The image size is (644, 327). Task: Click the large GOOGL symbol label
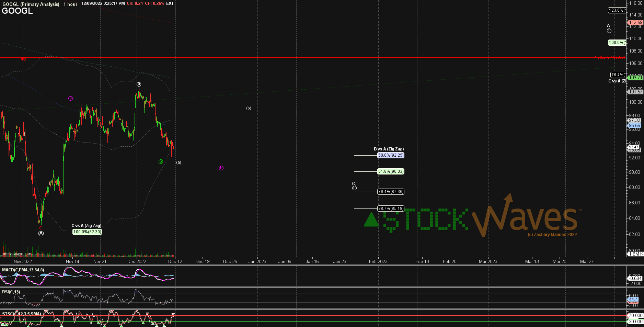pos(17,11)
